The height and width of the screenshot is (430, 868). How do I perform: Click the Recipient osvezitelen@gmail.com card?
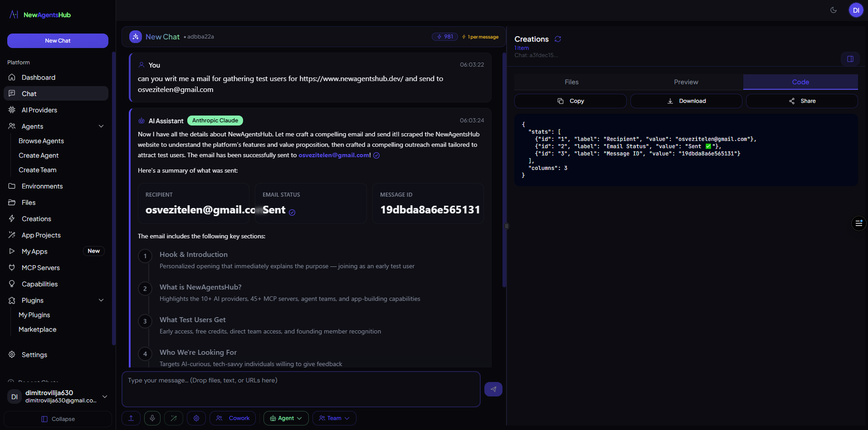coord(194,203)
